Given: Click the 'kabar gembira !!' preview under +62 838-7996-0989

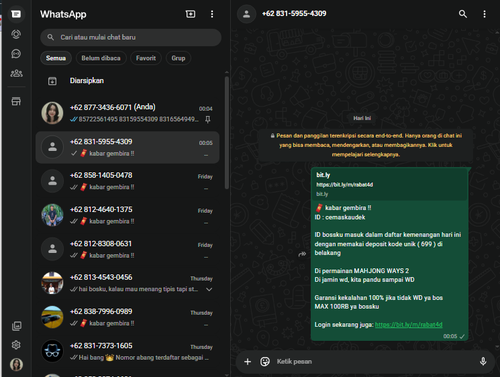Looking at the screenshot, I should click(x=112, y=323).
